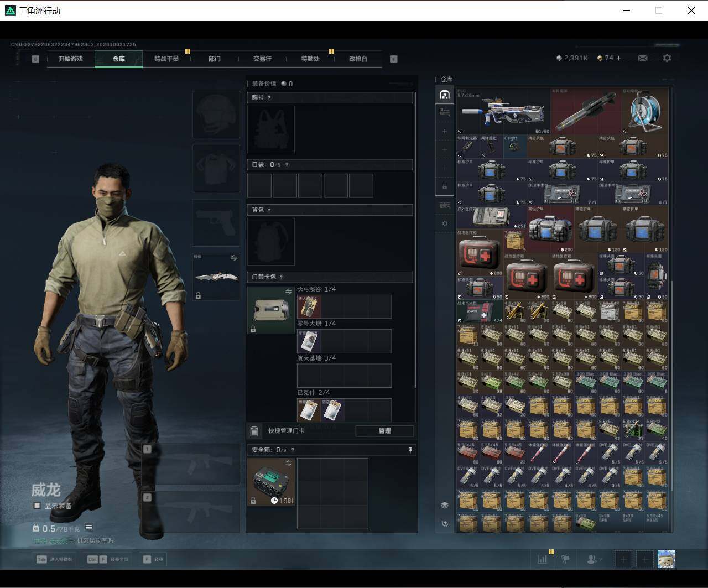Open the 特勤处 tab
708x588 pixels.
coord(310,59)
